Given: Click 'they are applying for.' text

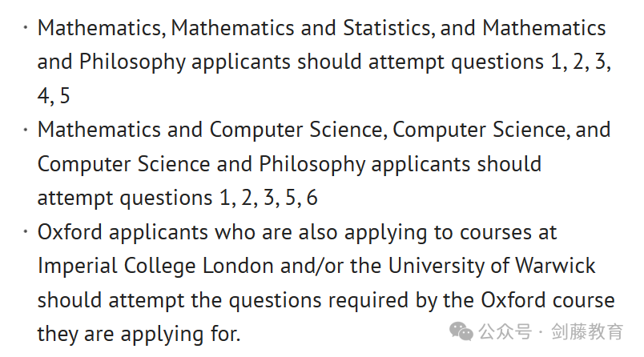Looking at the screenshot, I should pyautogui.click(x=139, y=335).
